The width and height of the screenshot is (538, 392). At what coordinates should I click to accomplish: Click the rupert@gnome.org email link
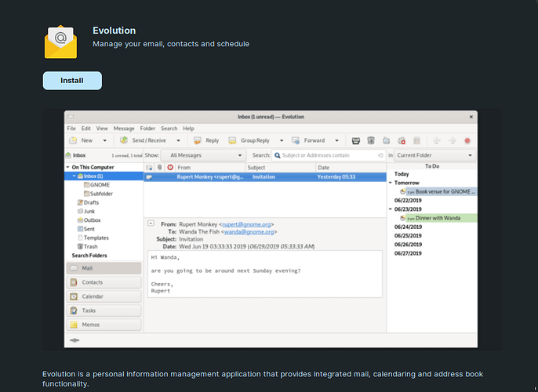point(246,224)
